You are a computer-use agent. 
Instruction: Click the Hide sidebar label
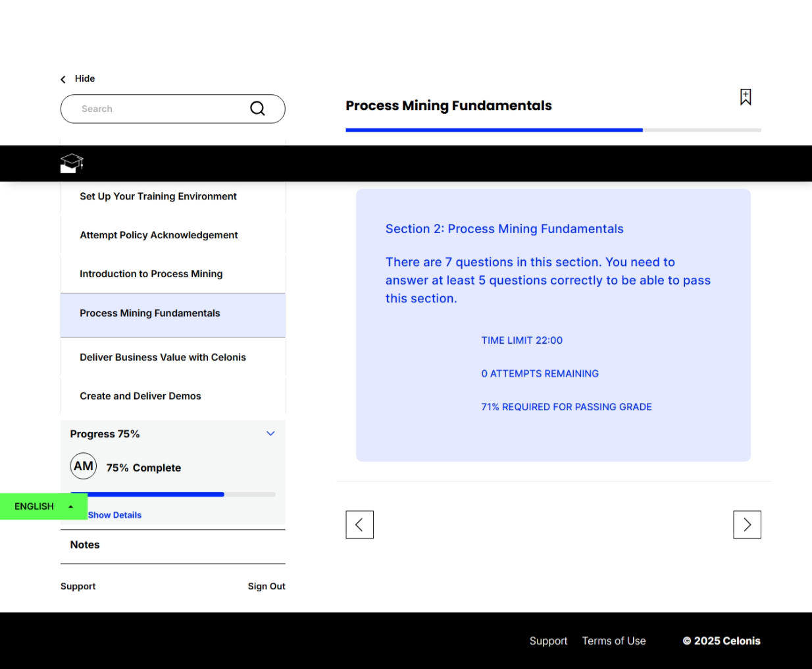coord(85,78)
